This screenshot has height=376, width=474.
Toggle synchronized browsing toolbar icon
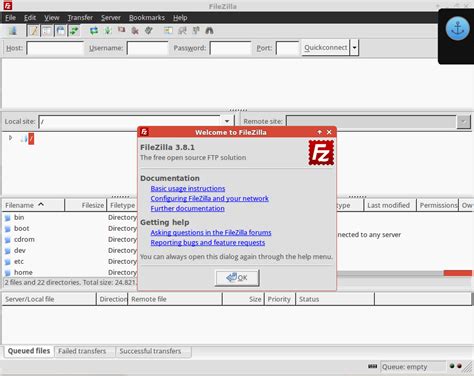point(196,31)
